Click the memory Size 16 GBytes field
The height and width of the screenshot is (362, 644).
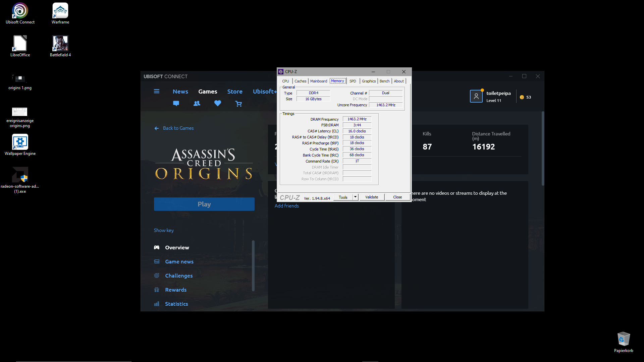(x=313, y=99)
